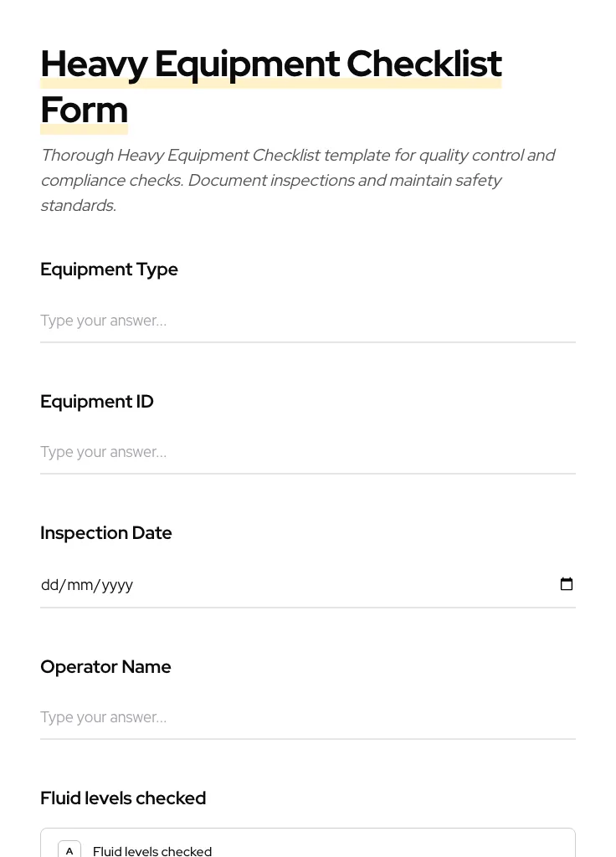The height and width of the screenshot is (857, 616).
Task: Click the Inspection Date label
Action: click(106, 532)
